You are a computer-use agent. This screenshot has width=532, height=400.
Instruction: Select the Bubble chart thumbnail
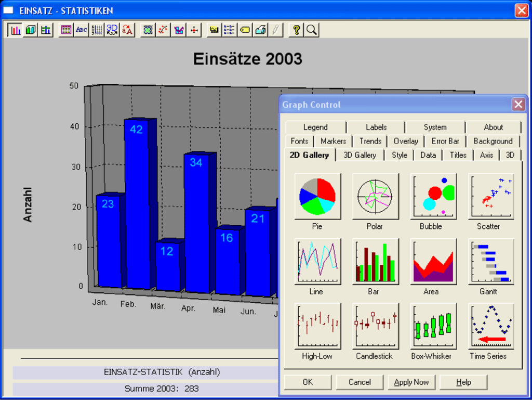433,196
